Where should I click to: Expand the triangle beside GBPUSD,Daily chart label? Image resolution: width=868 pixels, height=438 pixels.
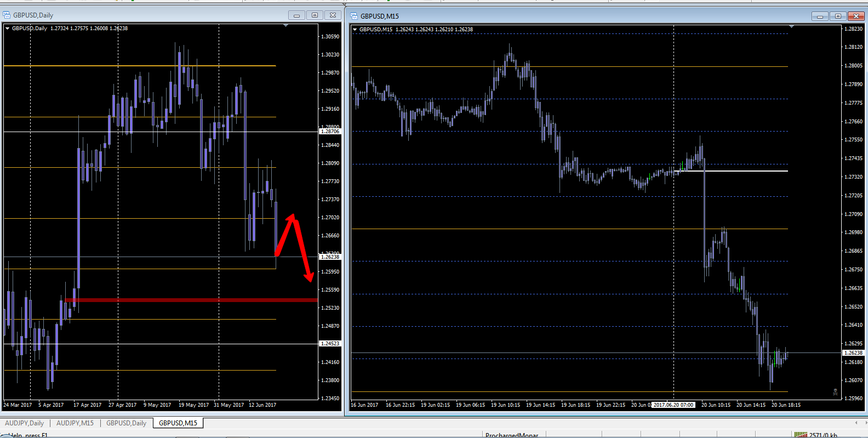[x=7, y=29]
